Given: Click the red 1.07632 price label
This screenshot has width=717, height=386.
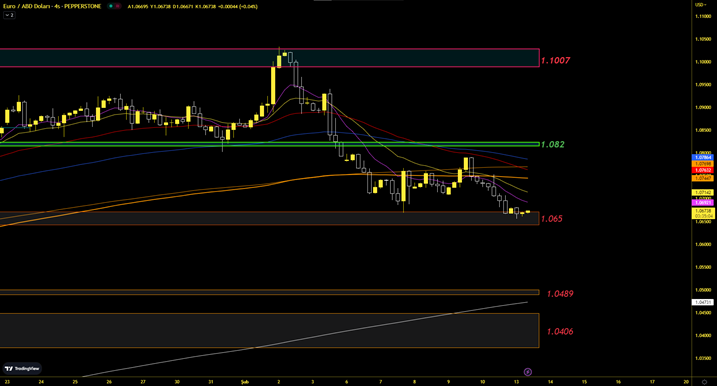Looking at the screenshot, I should pyautogui.click(x=703, y=170).
